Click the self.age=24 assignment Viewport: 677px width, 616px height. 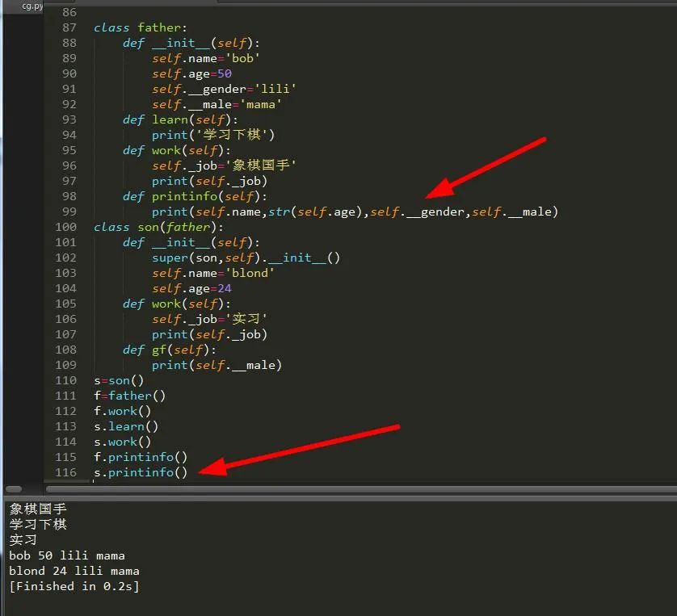pos(191,288)
